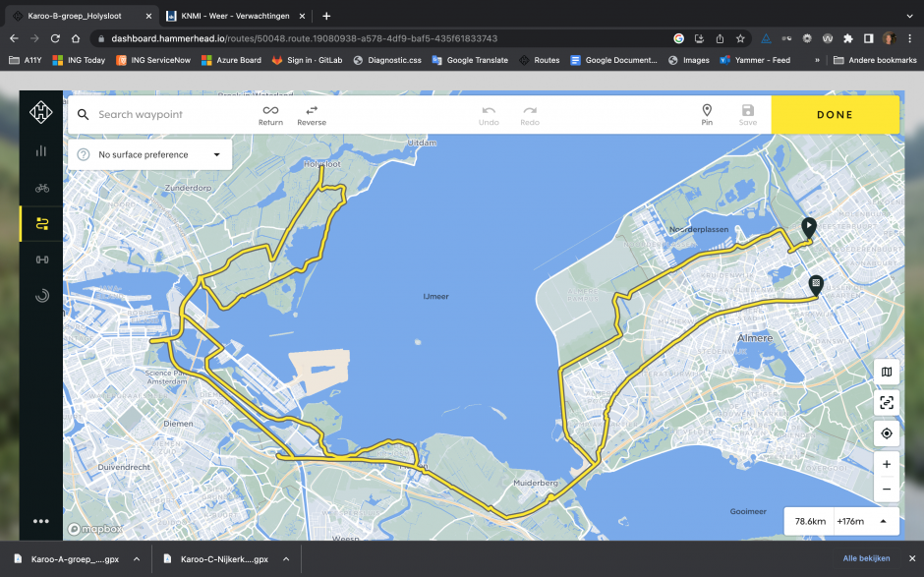The height and width of the screenshot is (577, 924).
Task: Open a new browser tab
Action: 326,16
